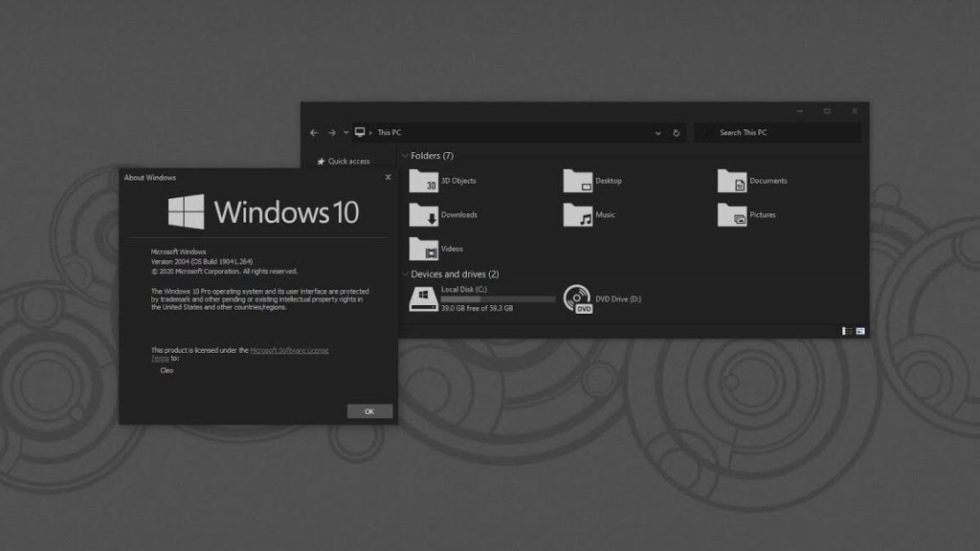Open the Downloads folder
The image size is (980, 551).
(424, 215)
